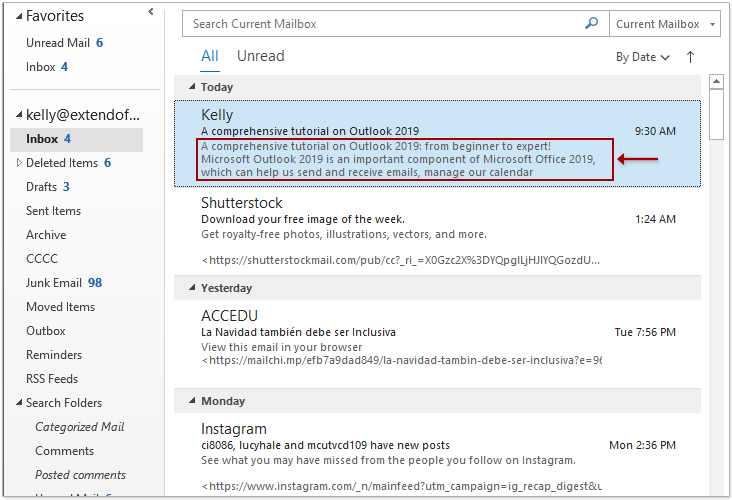This screenshot has width=732, height=500.
Task: Open the Outbox folder
Action: click(45, 331)
